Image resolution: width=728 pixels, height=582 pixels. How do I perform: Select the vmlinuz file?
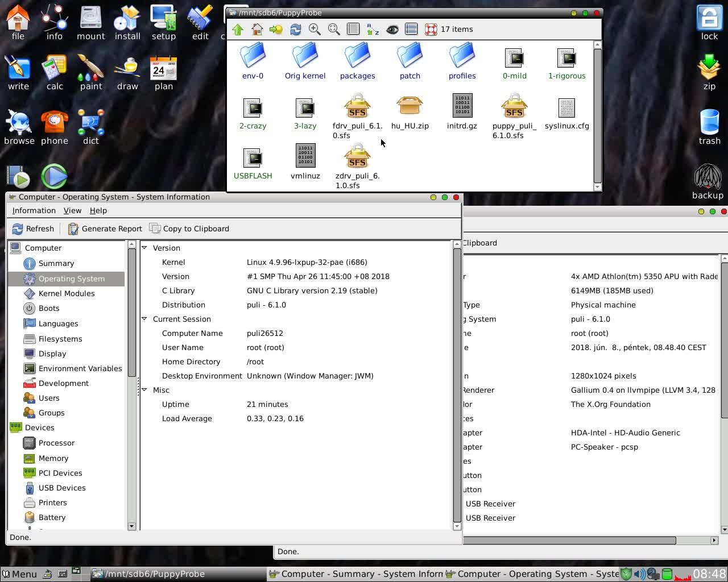point(305,162)
